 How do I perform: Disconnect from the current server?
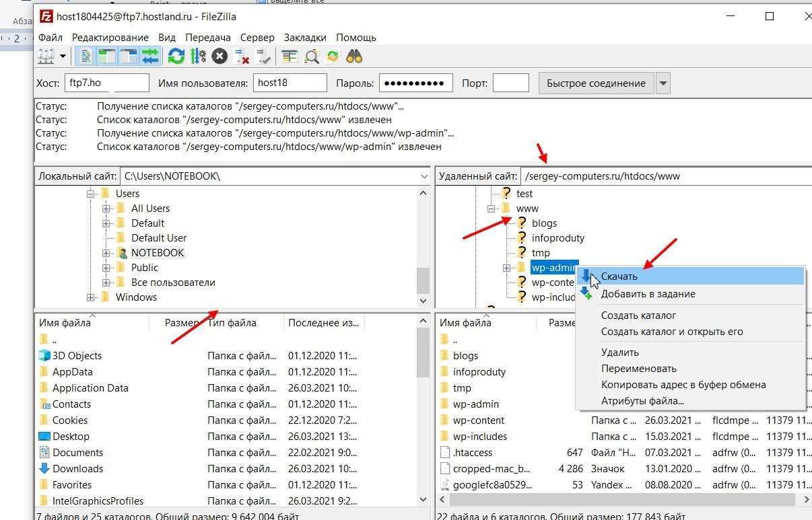coord(242,57)
